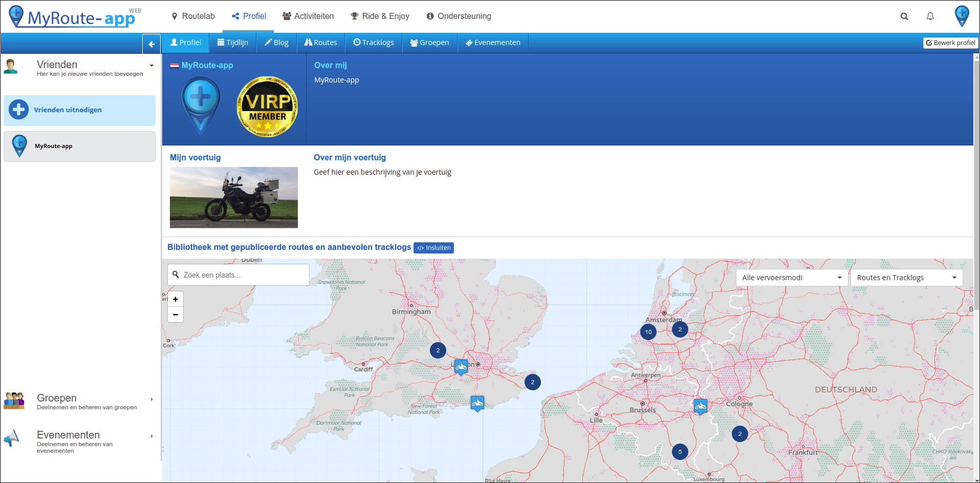
Task: Click Vrienden uitnodigen button
Action: coord(79,110)
